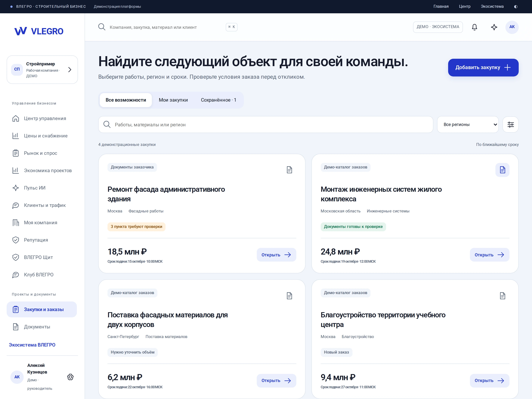This screenshot has height=399, width=532.
Task: Open Репутация section
Action: (x=42, y=240)
